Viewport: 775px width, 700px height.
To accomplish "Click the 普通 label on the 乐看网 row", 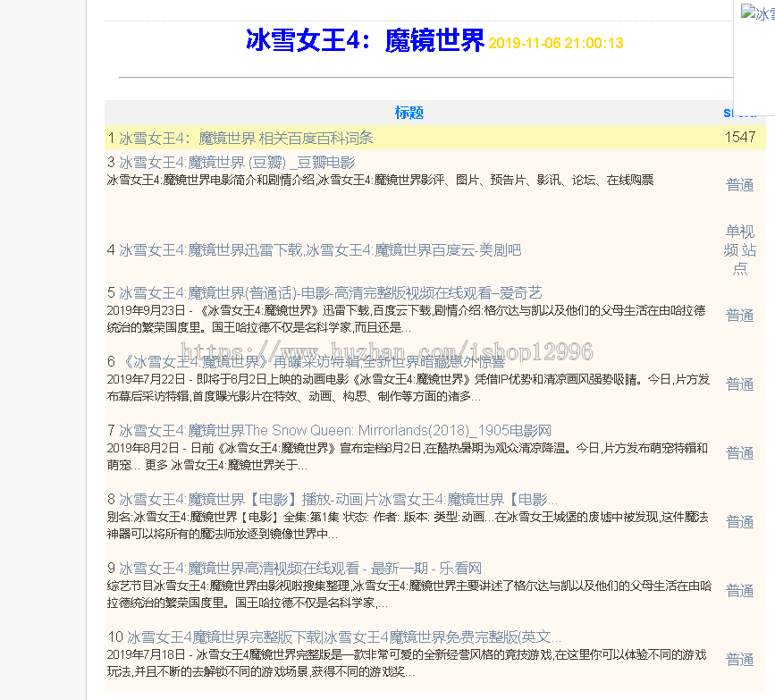I will pyautogui.click(x=739, y=591).
